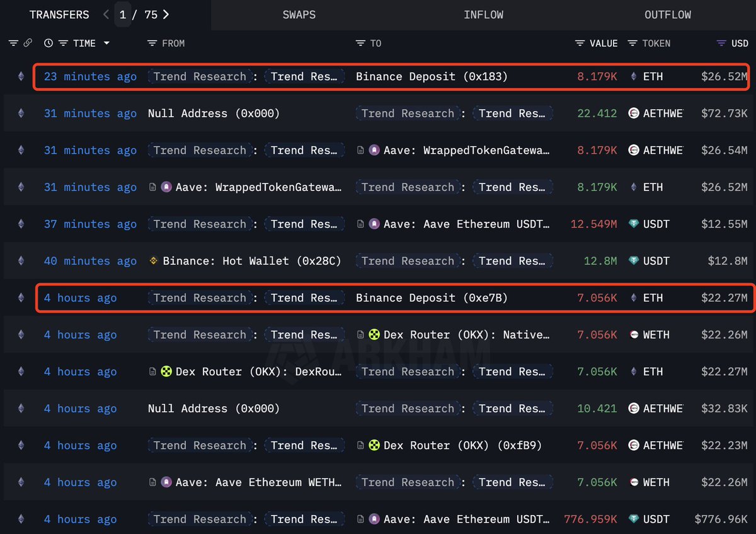Click the Binance logo icon before Hot Wallet
756x534 pixels.
point(153,261)
